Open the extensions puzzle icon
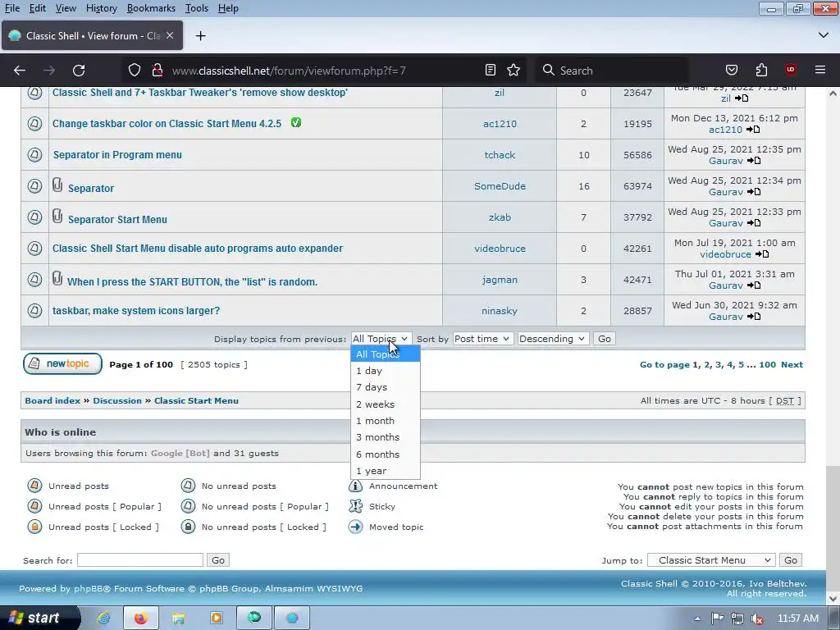This screenshot has width=840, height=630. (x=761, y=71)
